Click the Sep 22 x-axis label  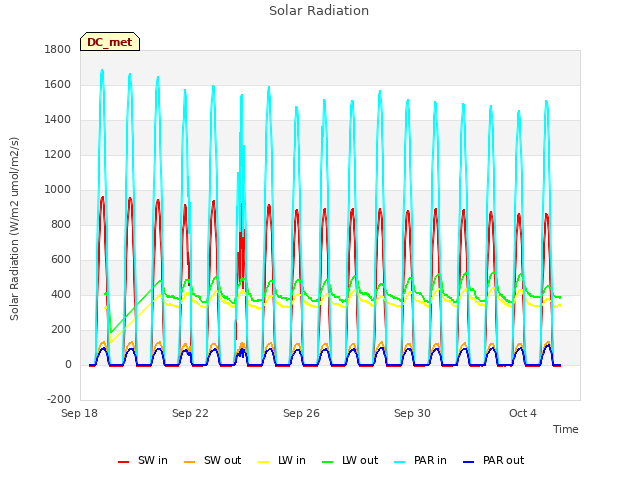190,413
